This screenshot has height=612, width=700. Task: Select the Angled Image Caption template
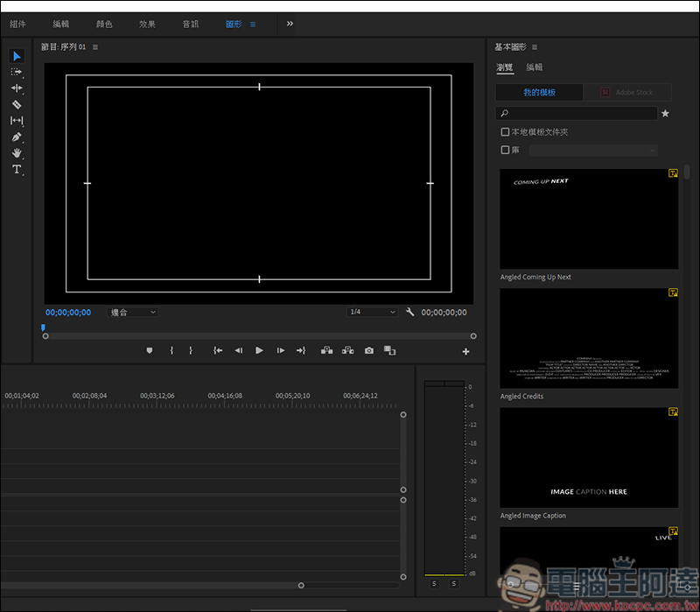click(x=589, y=457)
